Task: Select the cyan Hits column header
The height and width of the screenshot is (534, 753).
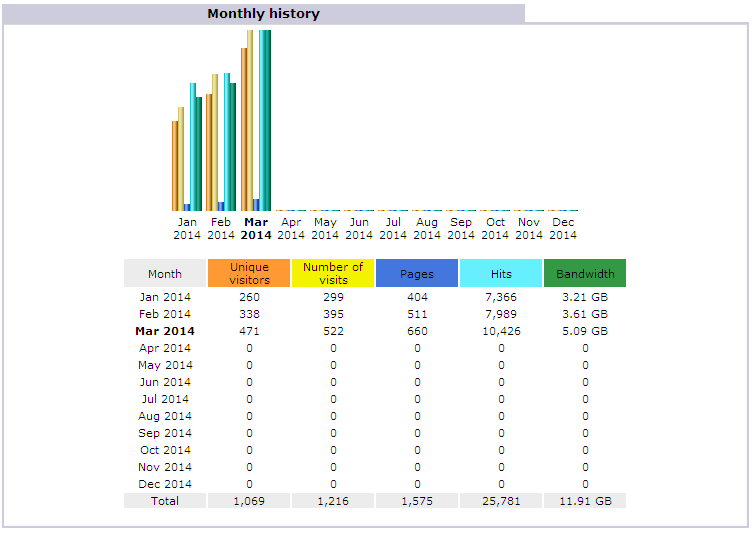Action: [x=501, y=273]
